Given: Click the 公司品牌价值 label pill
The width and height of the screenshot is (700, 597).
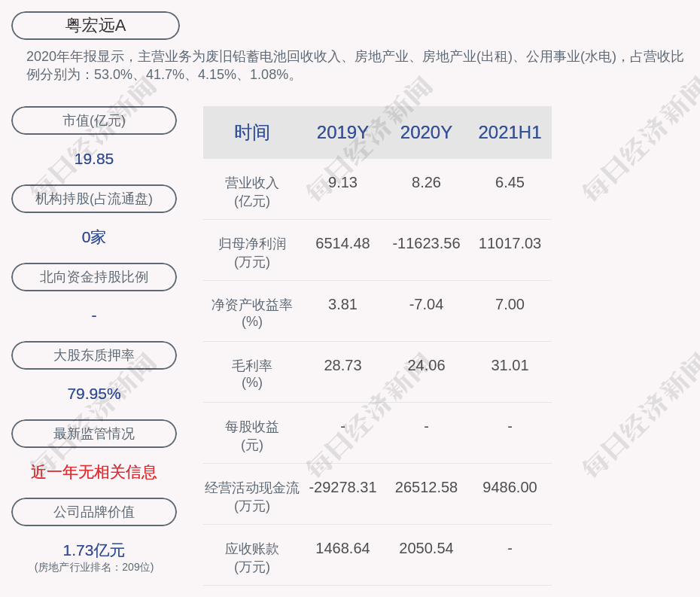Looking at the screenshot, I should (x=94, y=512).
